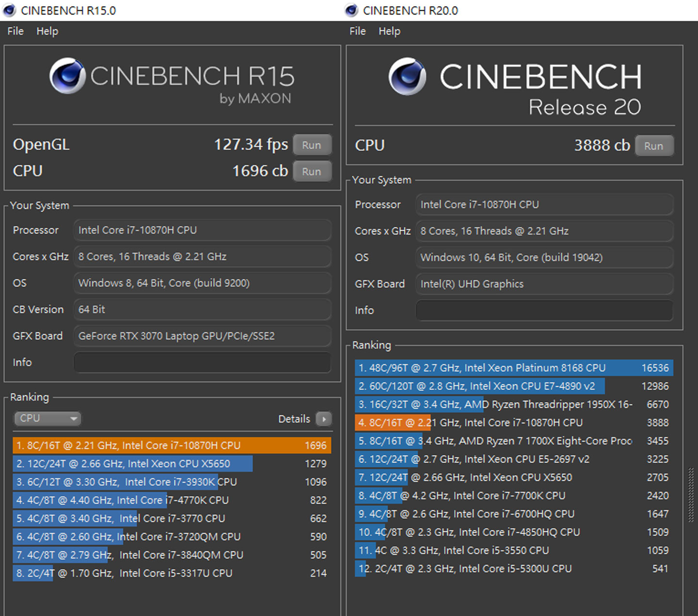Screen dimensions: 698x616
Task: Select the 'Intel(R) UHD Graphics' GFX Board field
Action: click(x=545, y=284)
